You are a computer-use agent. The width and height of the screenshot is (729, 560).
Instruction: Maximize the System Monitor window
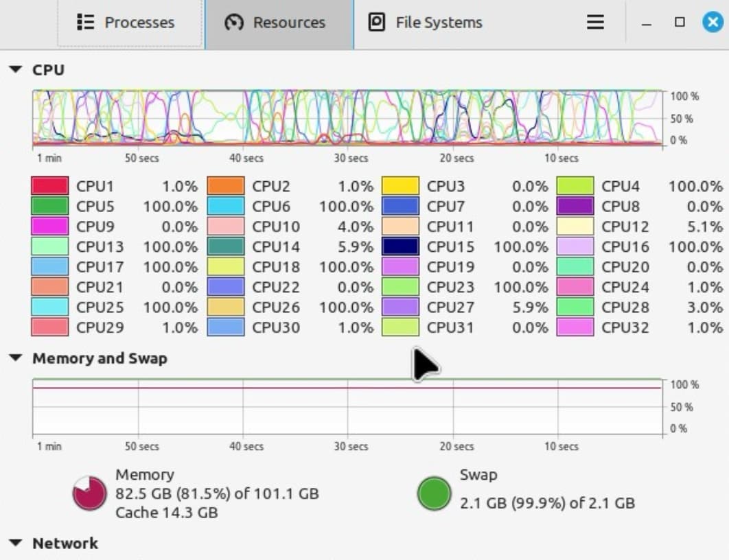[x=680, y=23]
